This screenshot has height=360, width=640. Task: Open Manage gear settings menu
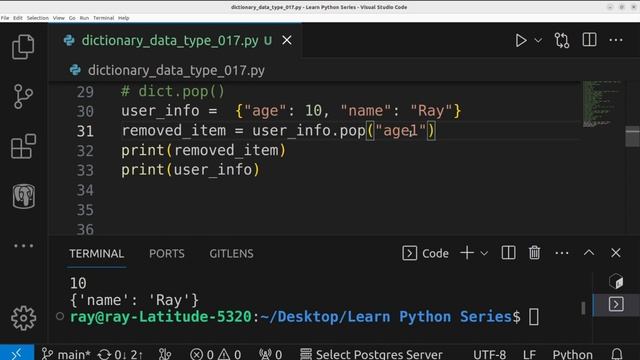coord(23,318)
